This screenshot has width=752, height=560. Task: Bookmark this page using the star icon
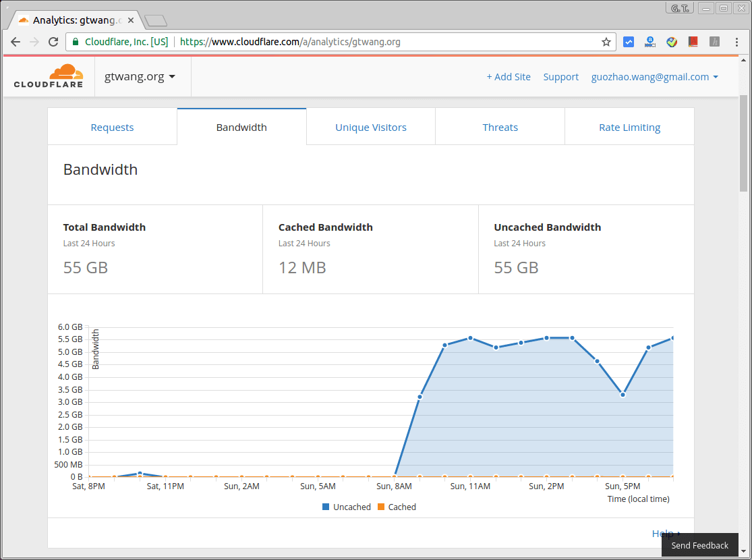(x=606, y=42)
